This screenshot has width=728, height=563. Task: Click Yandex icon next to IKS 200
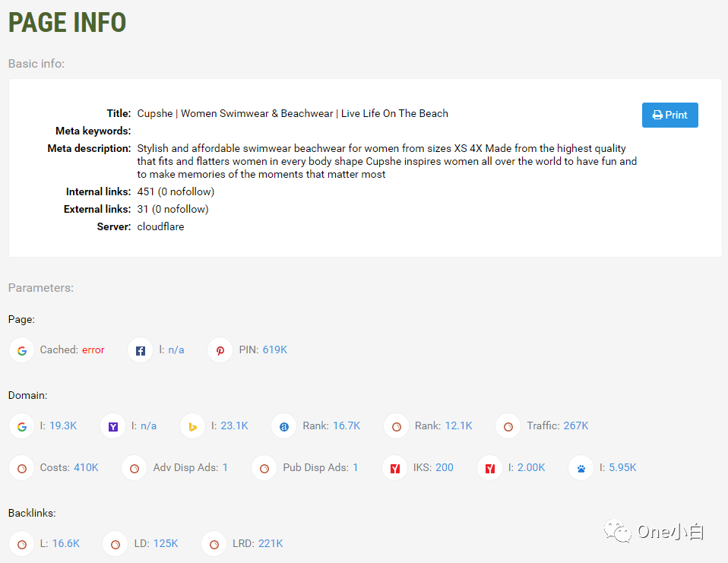395,468
